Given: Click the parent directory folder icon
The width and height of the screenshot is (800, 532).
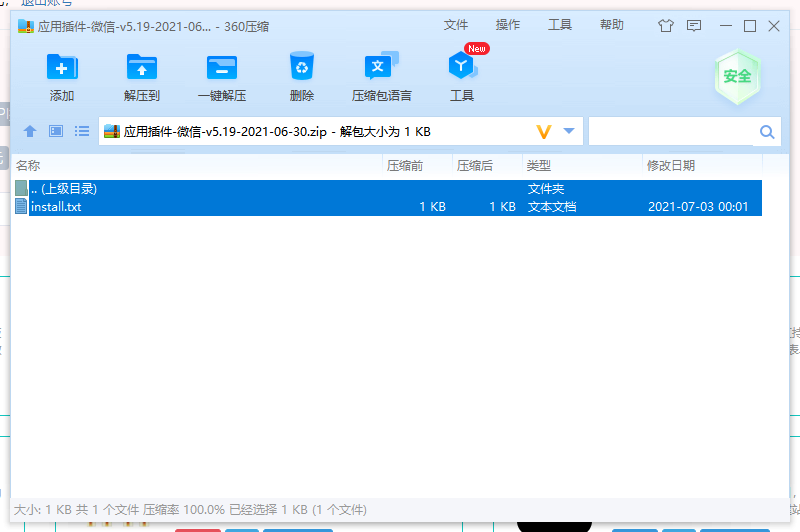Looking at the screenshot, I should [21, 188].
